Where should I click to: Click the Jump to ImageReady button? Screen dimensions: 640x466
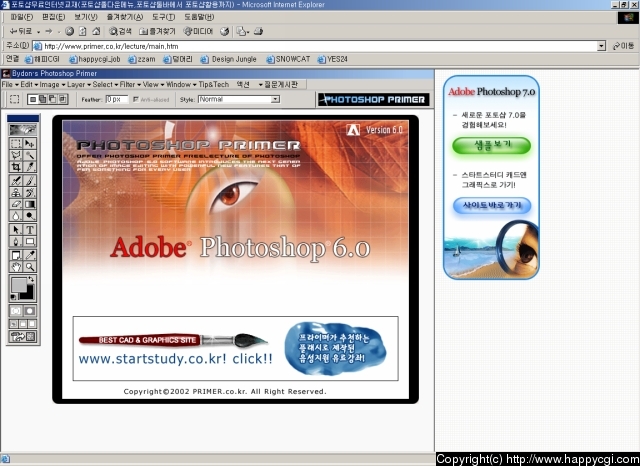(23, 337)
